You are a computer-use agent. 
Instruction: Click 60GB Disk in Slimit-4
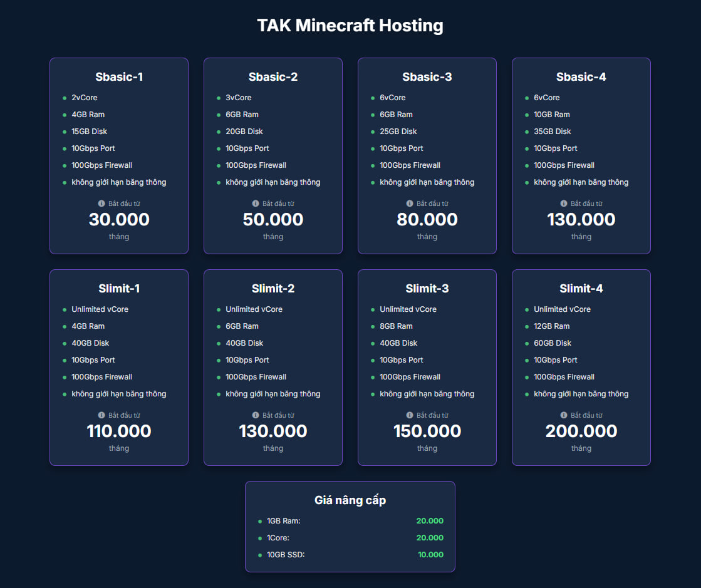point(553,343)
